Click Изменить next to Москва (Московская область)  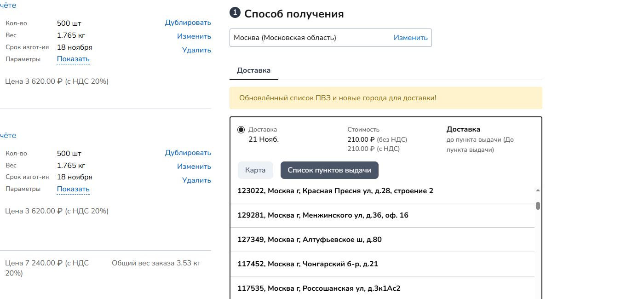410,38
